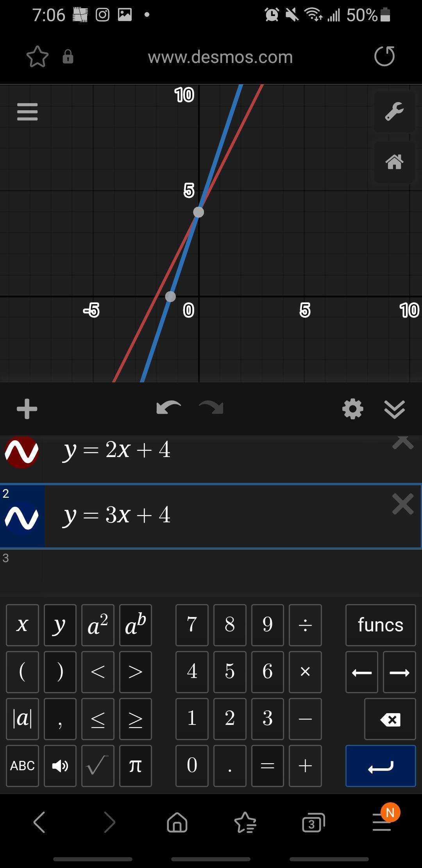
Task: Select gray y-intercept point on graph
Action: click(x=198, y=212)
